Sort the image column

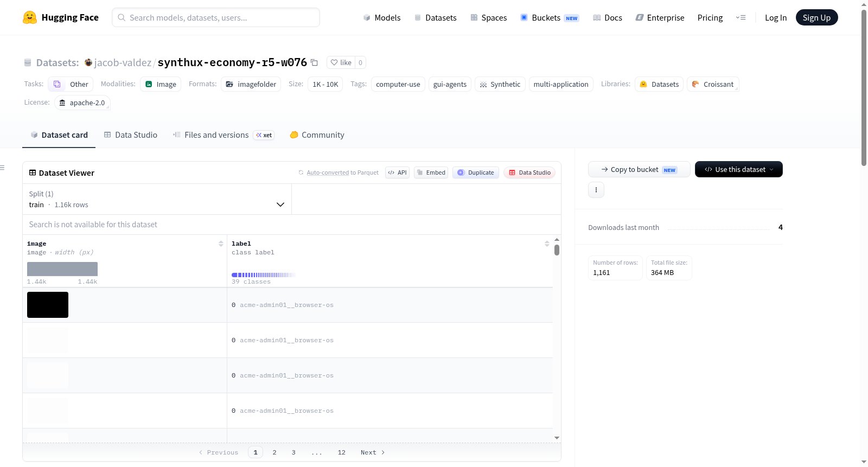click(x=221, y=244)
